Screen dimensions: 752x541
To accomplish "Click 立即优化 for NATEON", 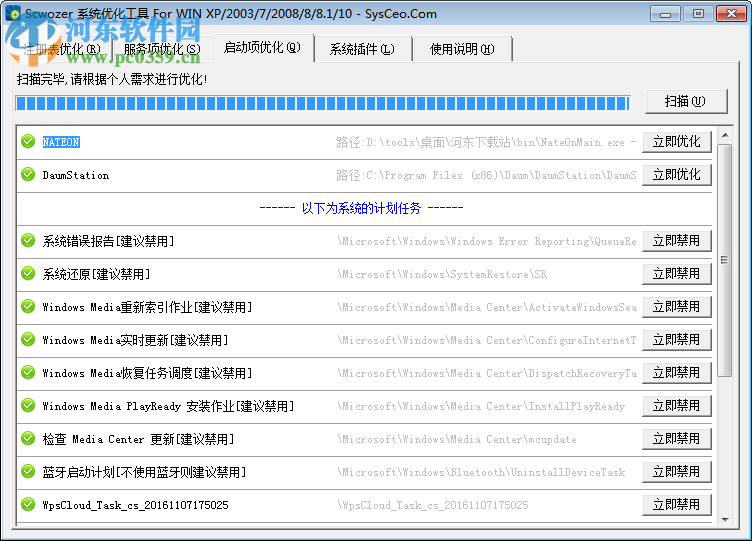I will (677, 142).
